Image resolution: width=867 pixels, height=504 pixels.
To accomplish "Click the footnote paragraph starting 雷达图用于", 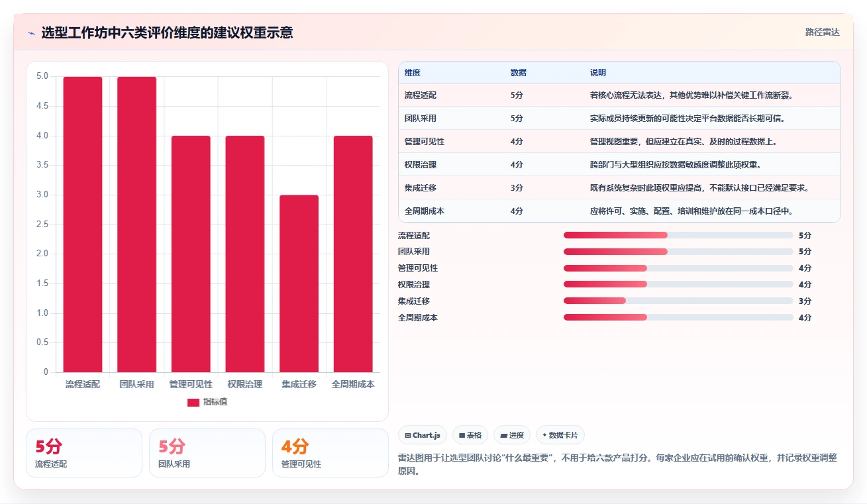I will point(618,465).
